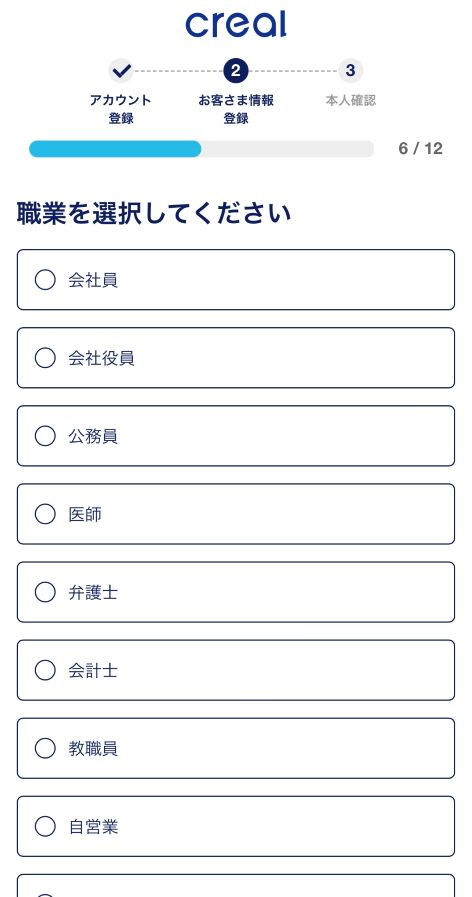Select the 自営業 radio button
472x897 pixels.
pyautogui.click(x=45, y=827)
